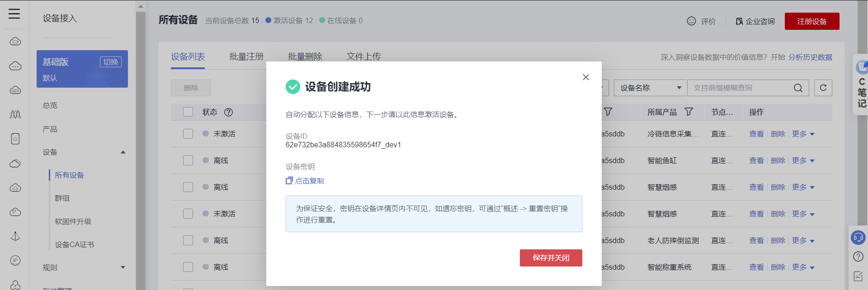Viewport: 868px width, 290px height.
Task: Click the feedback edit icon at bottom right
Action: [858, 276]
